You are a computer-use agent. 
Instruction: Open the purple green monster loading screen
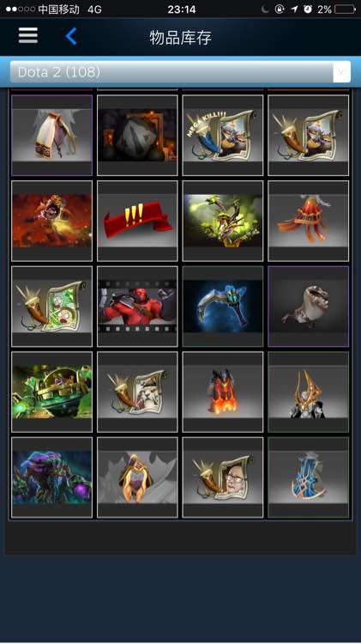click(52, 477)
